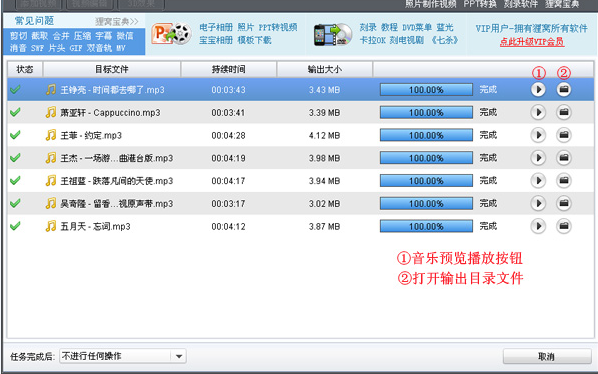Play preview of 萧亚轩 - Cappuccino.mp3
The image size is (598, 374).
(x=538, y=112)
